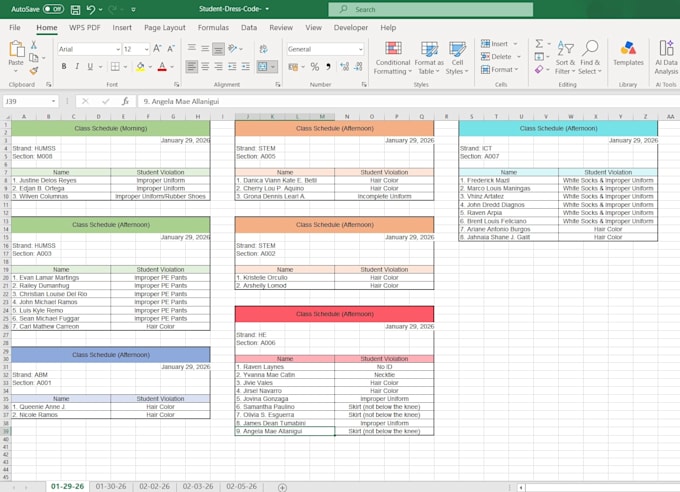This screenshot has width=680, height=492.
Task: Open the font size 12 dropdown
Action: pos(146,49)
